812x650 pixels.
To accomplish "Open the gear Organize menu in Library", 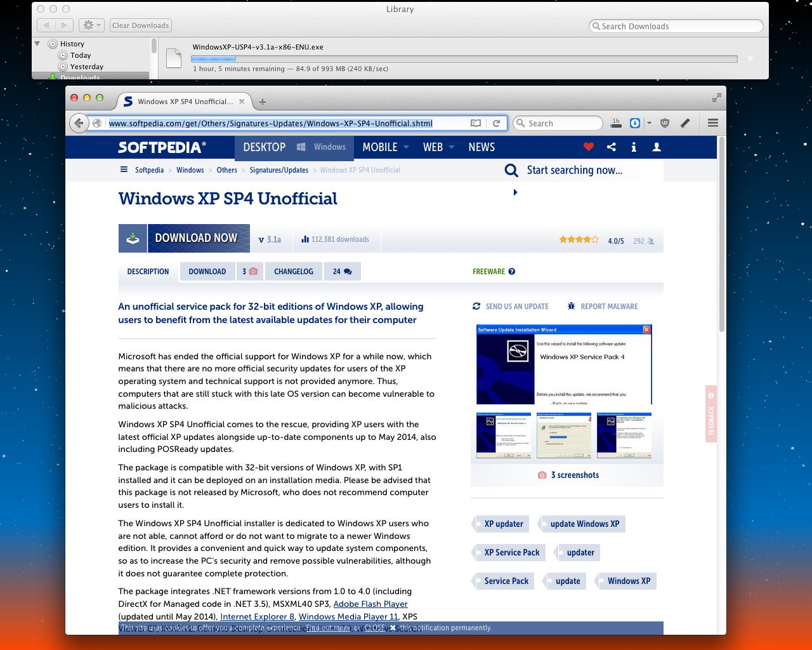I will click(92, 25).
